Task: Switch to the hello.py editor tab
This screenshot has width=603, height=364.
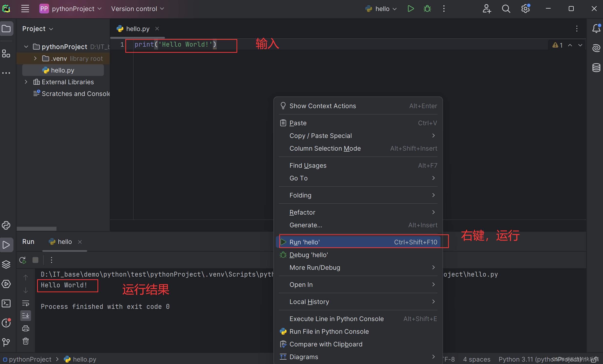Action: [138, 29]
